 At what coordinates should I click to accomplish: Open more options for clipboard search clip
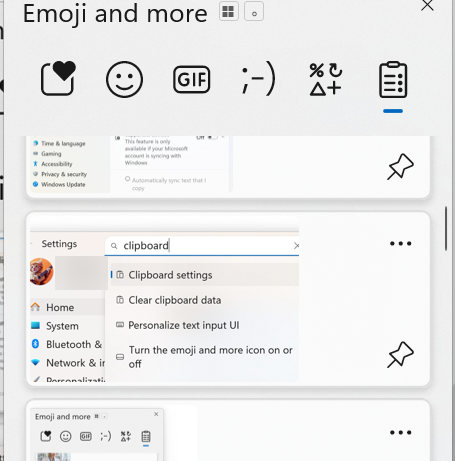coord(400,243)
